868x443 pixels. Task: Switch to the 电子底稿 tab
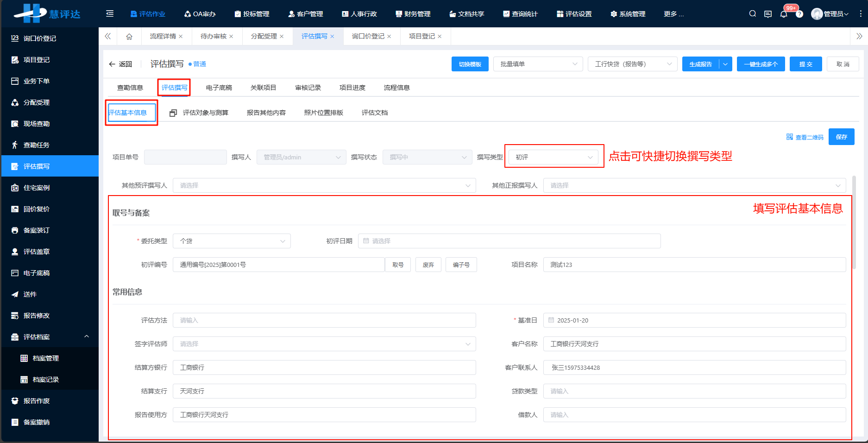tap(219, 88)
